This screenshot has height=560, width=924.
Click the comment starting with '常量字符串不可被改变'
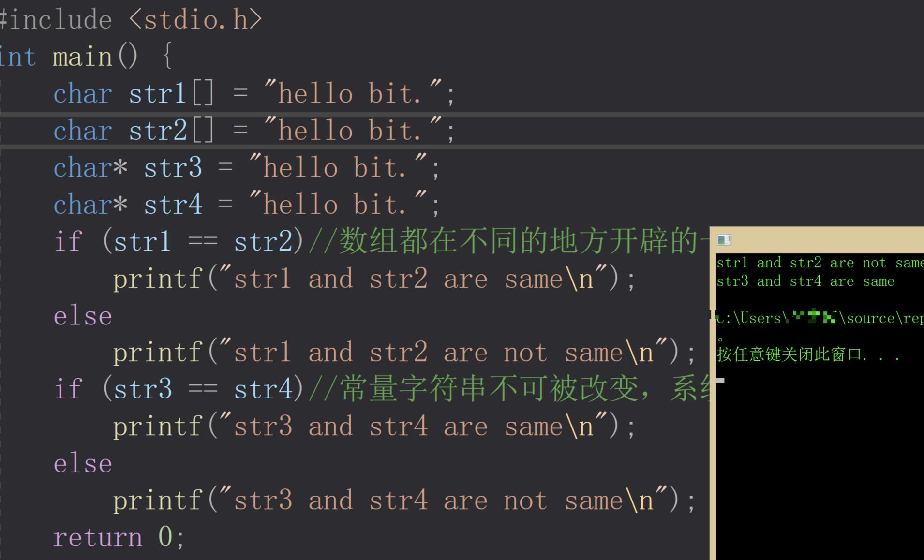(x=509, y=389)
